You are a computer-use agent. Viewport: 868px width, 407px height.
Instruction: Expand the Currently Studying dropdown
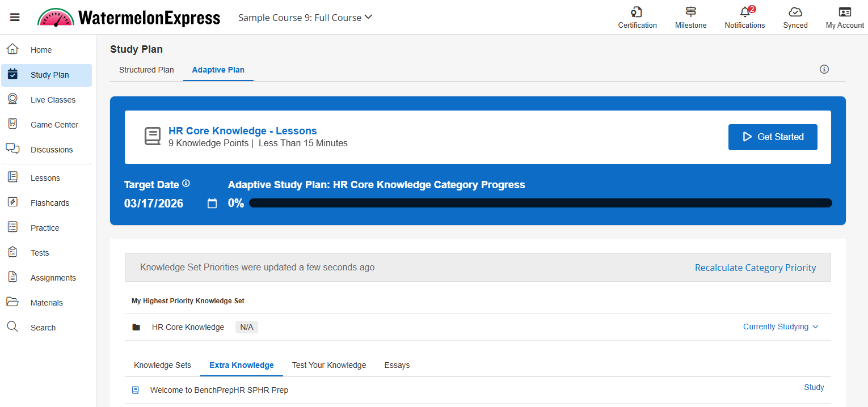pos(781,327)
